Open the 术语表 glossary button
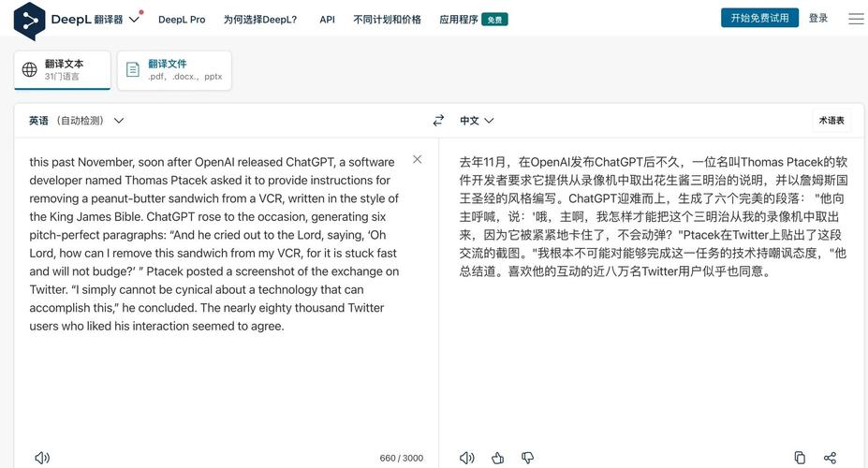This screenshot has height=468, width=868. coord(831,121)
